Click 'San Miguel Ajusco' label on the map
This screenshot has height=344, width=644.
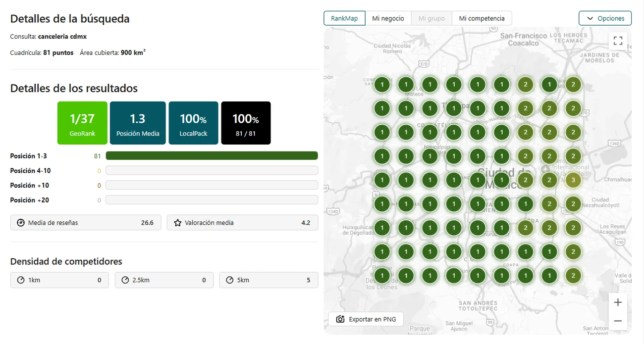[459, 326]
